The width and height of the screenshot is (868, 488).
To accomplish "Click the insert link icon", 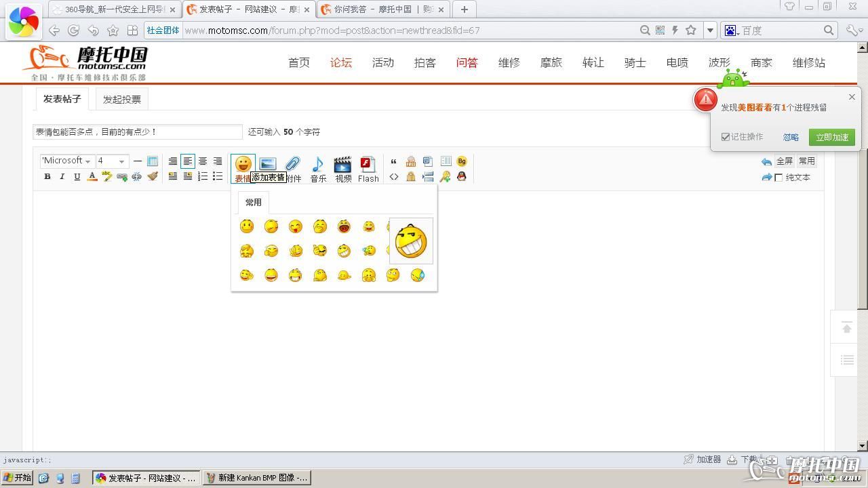I will pos(122,176).
